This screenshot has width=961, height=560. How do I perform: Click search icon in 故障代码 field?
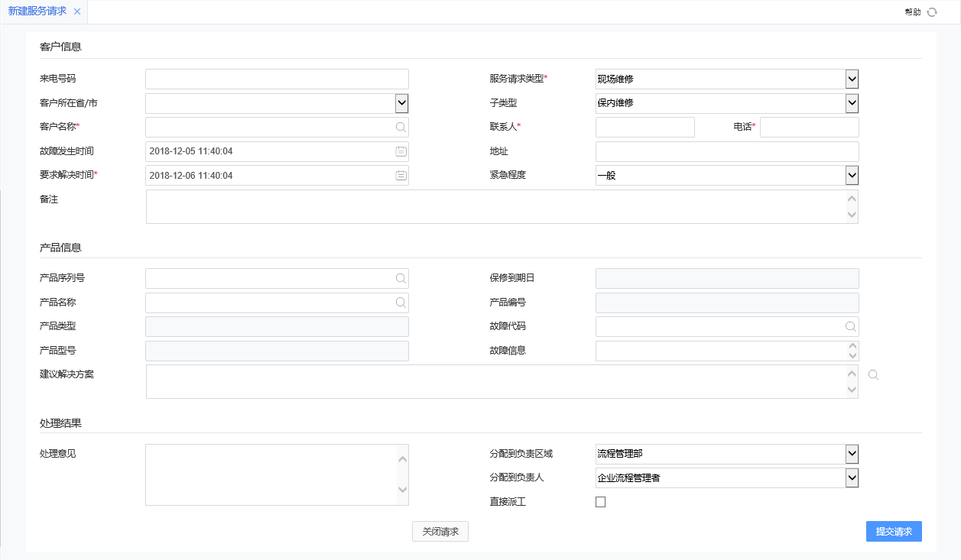(850, 327)
